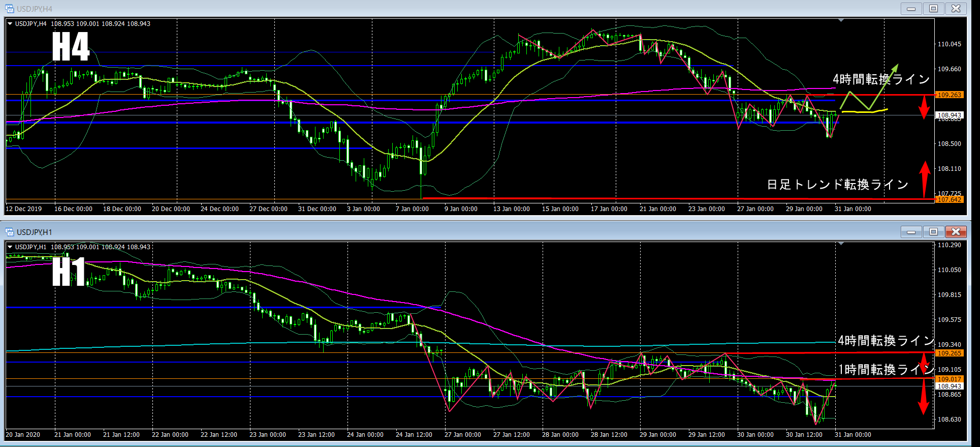Click the '24 Jan 12:00' date on H1 time axis

click(x=414, y=435)
